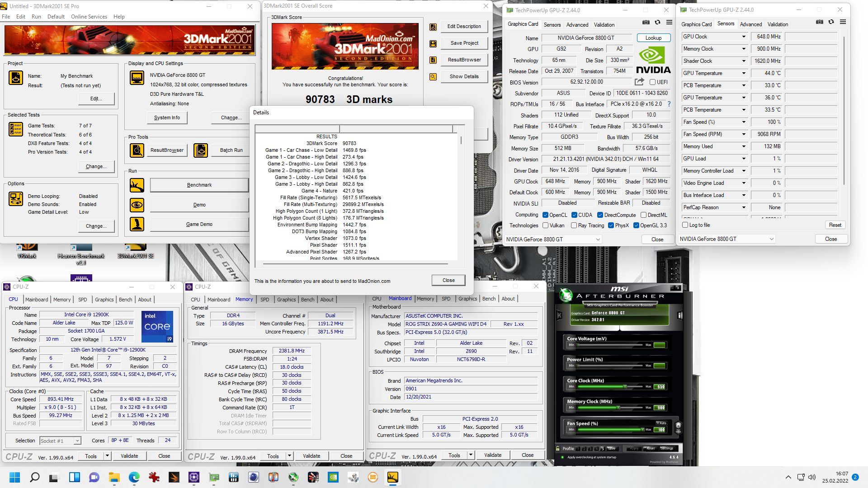Click the Game Demo joystick icon

coord(137,224)
